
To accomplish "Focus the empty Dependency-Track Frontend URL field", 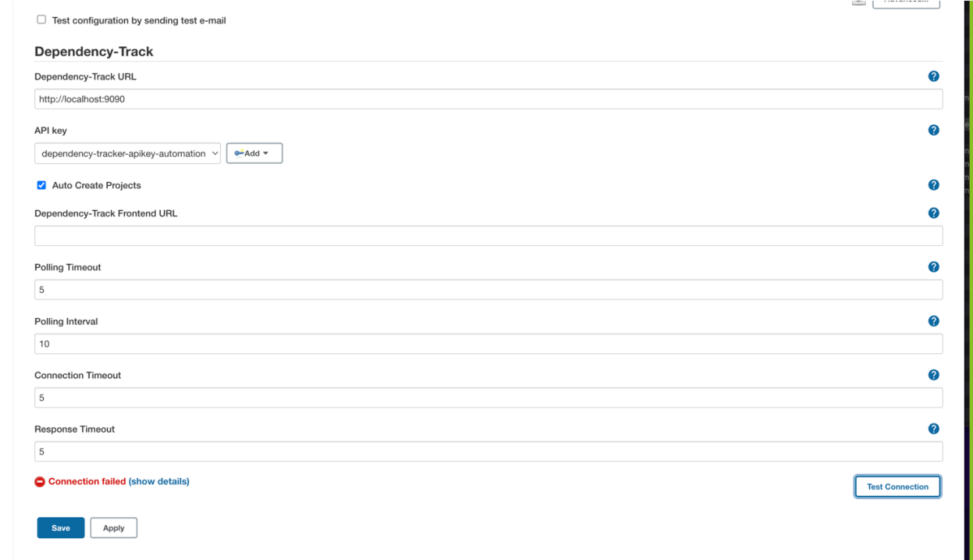I will pyautogui.click(x=489, y=236).
